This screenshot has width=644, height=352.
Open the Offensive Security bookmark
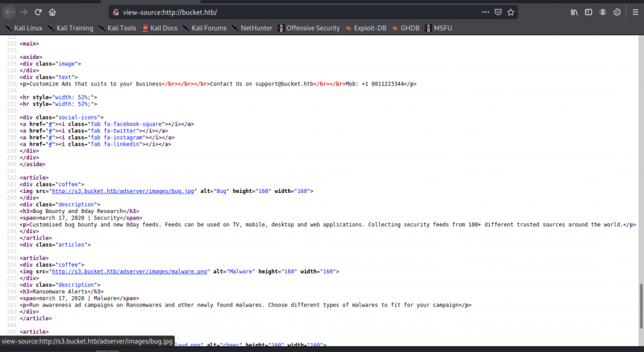[x=308, y=28]
